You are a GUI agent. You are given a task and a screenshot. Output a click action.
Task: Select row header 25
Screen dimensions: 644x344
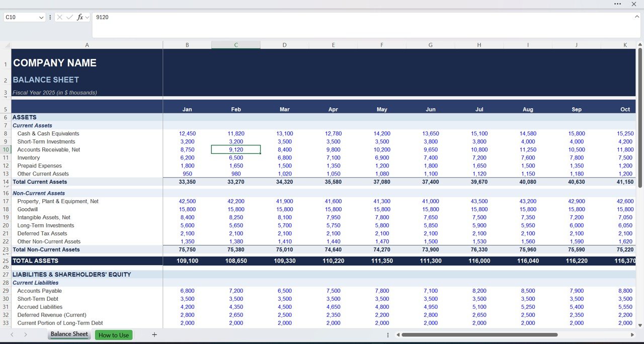[6, 261]
